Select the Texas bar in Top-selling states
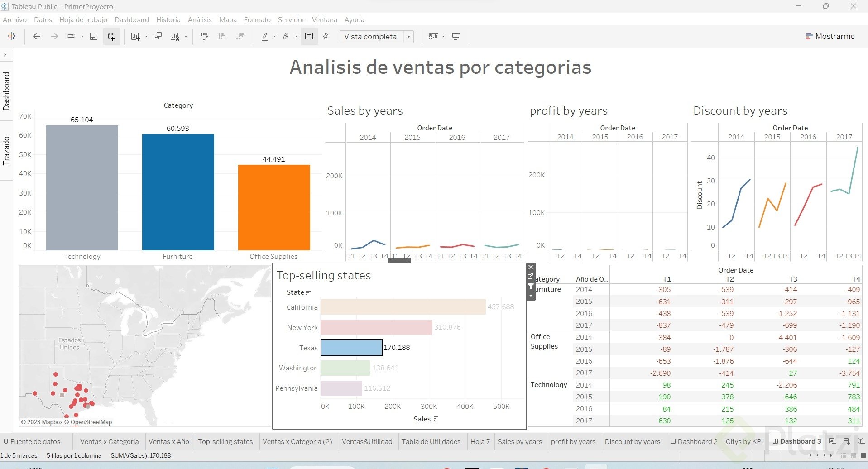Viewport: 868px width, 469px height. coord(351,347)
